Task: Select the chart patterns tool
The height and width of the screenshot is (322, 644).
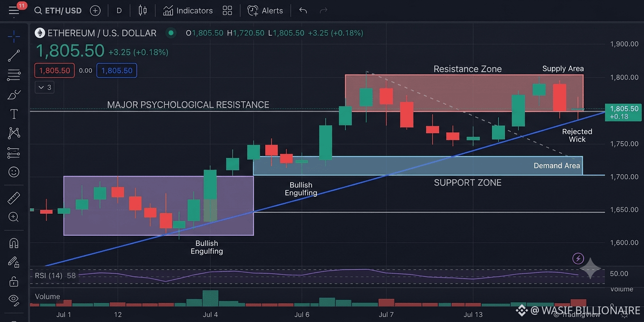Action: pyautogui.click(x=14, y=133)
